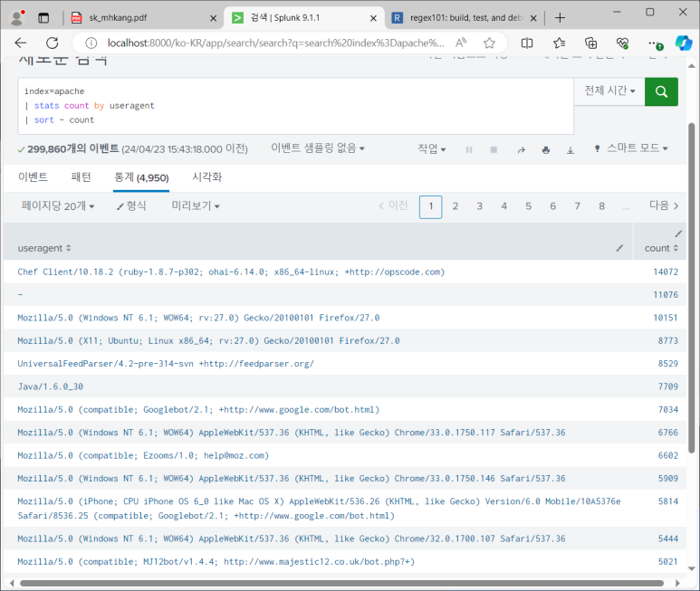Open the 전체 시간 time range picker

click(x=609, y=91)
